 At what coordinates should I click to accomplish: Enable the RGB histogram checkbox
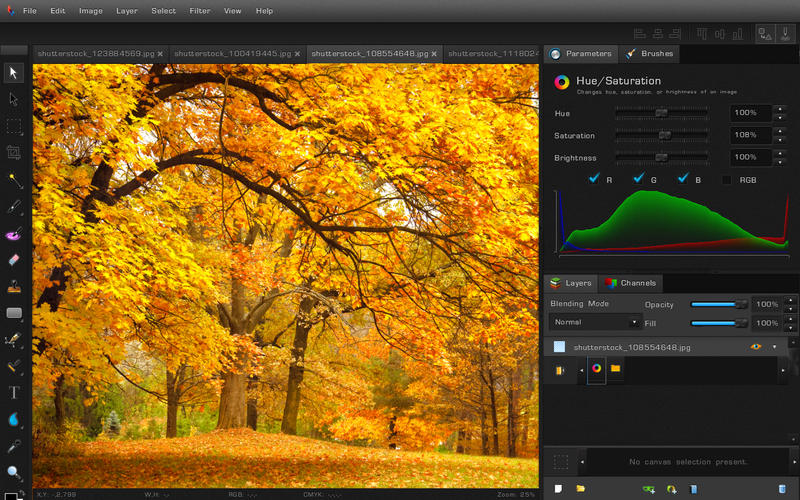pyautogui.click(x=727, y=180)
